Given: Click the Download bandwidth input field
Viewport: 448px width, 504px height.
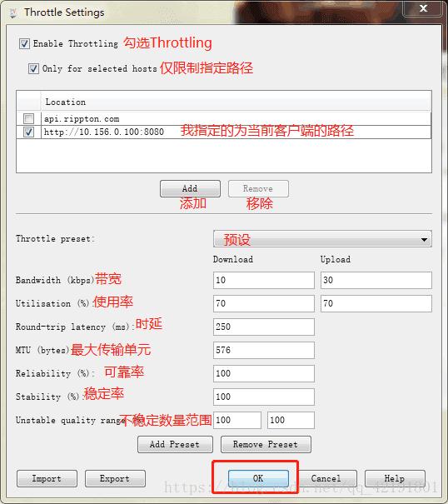Looking at the screenshot, I should (263, 280).
